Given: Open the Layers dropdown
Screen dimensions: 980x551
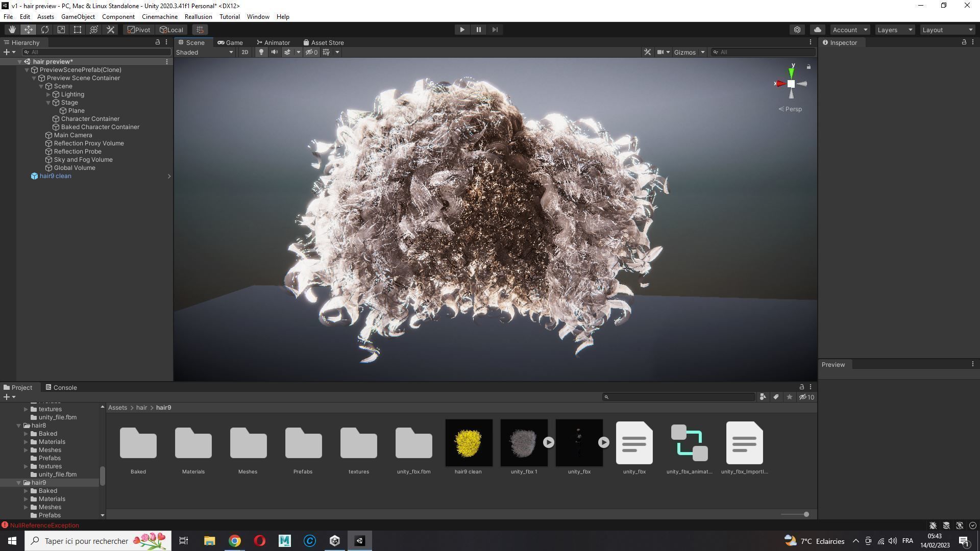Looking at the screenshot, I should pyautogui.click(x=894, y=30).
